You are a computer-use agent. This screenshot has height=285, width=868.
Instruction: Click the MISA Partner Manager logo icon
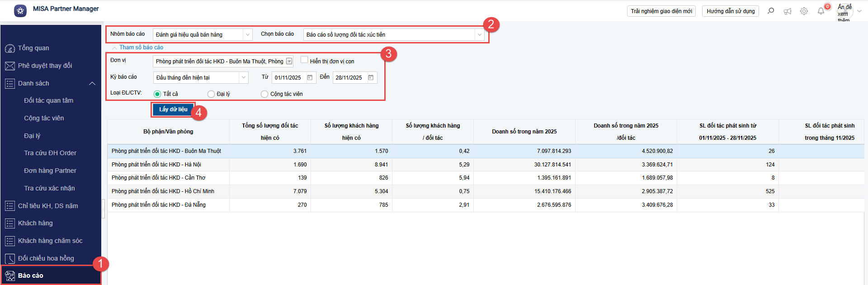tap(20, 11)
